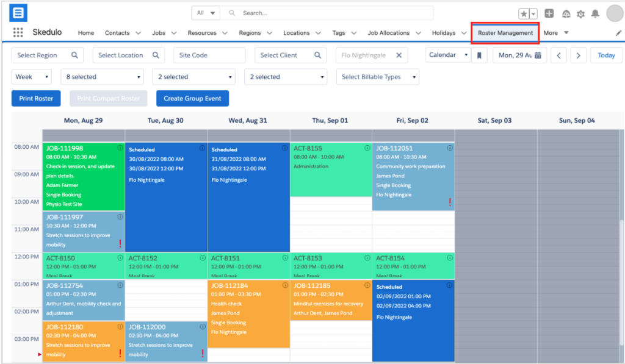Viewport: 625px width, 364px height.
Task: Open the Week view dropdown
Action: [x=32, y=77]
